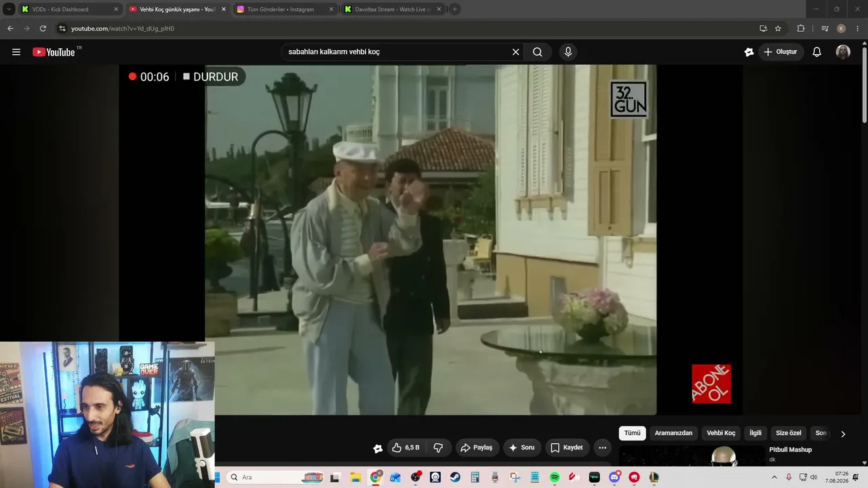Open Discord from the taskbar
The image size is (868, 488).
coord(614,477)
